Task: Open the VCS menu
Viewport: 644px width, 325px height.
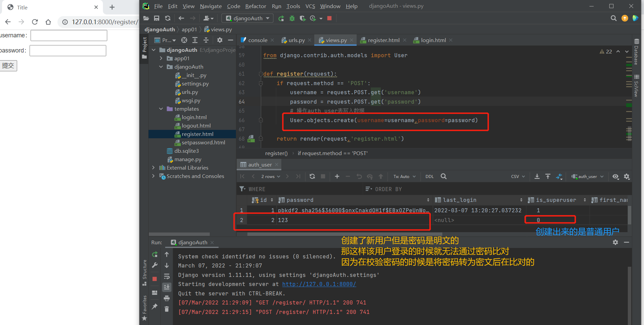Action: [x=310, y=6]
